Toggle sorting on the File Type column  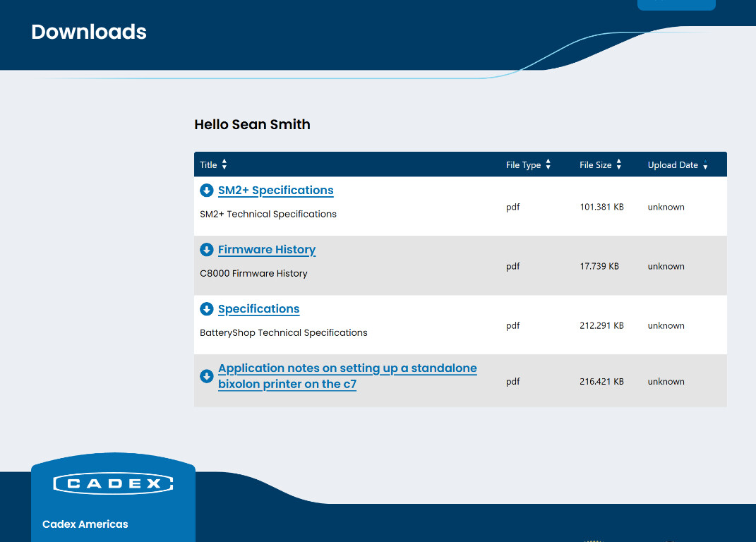coord(548,164)
